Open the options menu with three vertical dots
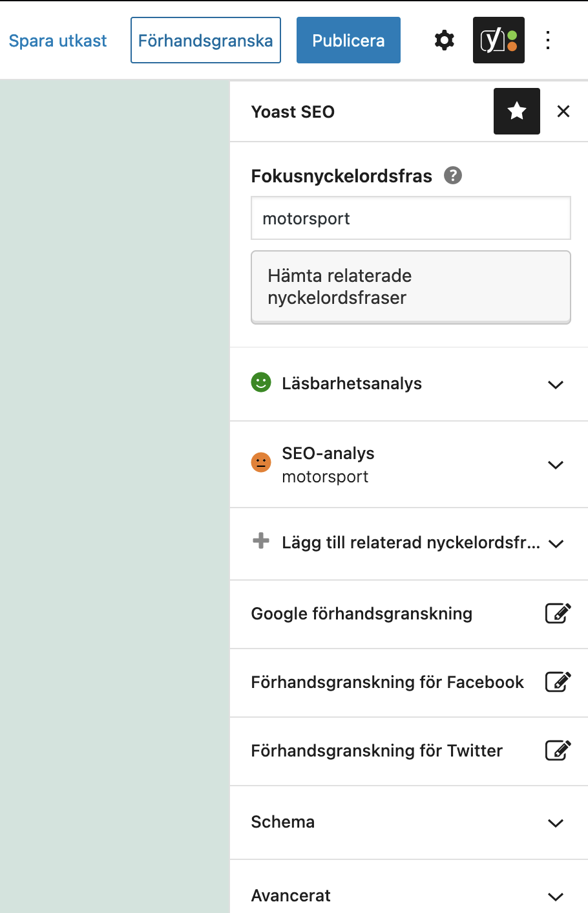The image size is (588, 913). pos(547,40)
